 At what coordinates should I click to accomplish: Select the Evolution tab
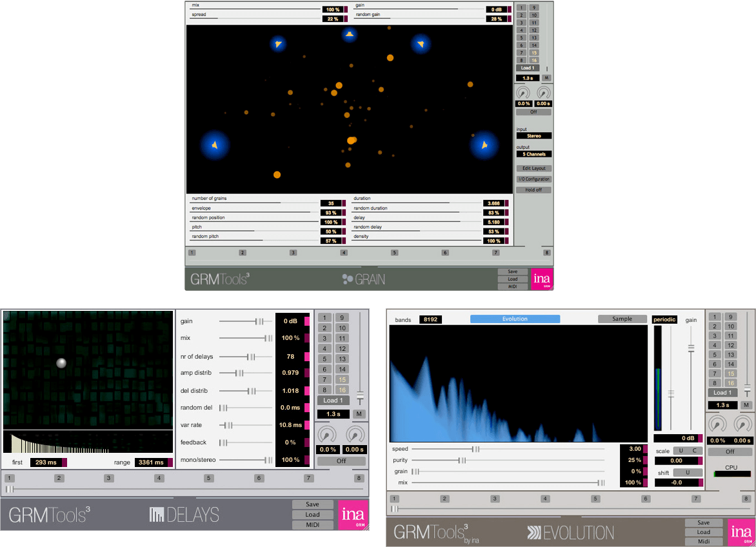(515, 319)
